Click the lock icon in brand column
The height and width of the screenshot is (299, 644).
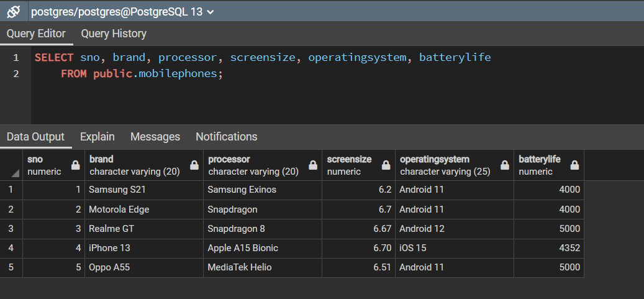pyautogui.click(x=194, y=165)
